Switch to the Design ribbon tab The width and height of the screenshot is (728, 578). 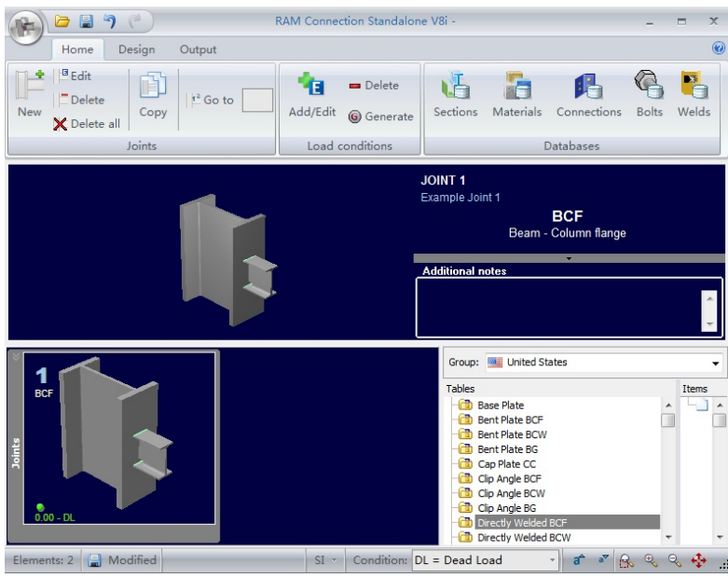(136, 49)
